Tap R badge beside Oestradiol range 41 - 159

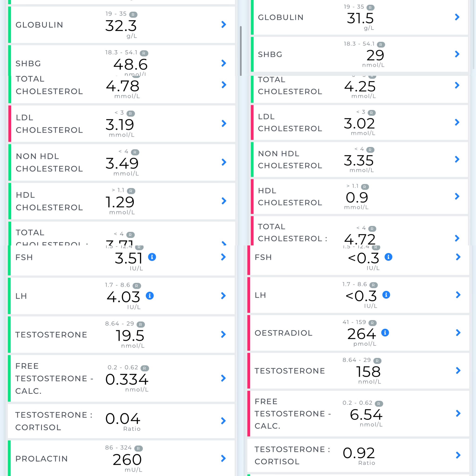(x=372, y=323)
